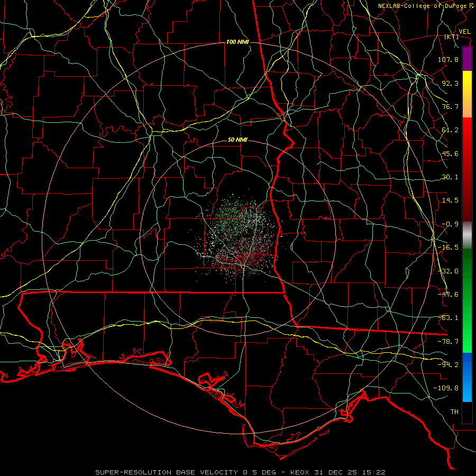Image resolution: width=476 pixels, height=476 pixels.
Task: Click the purple segment of the color bar
Action: click(x=467, y=59)
